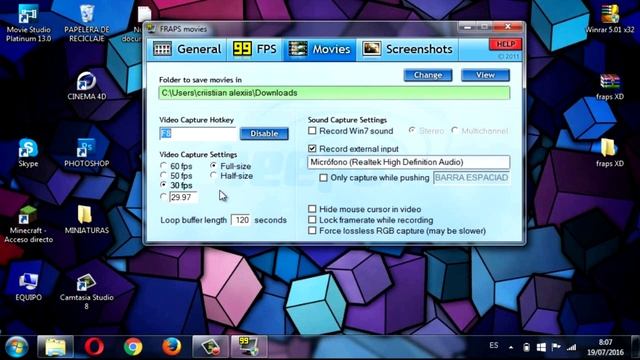Click the battery tray icon
This screenshot has height=360, width=640.
pyautogui.click(x=527, y=347)
